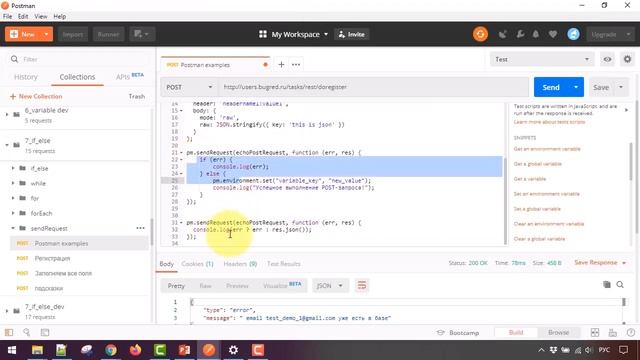
Task: Open the notifications bell
Action: point(536,34)
